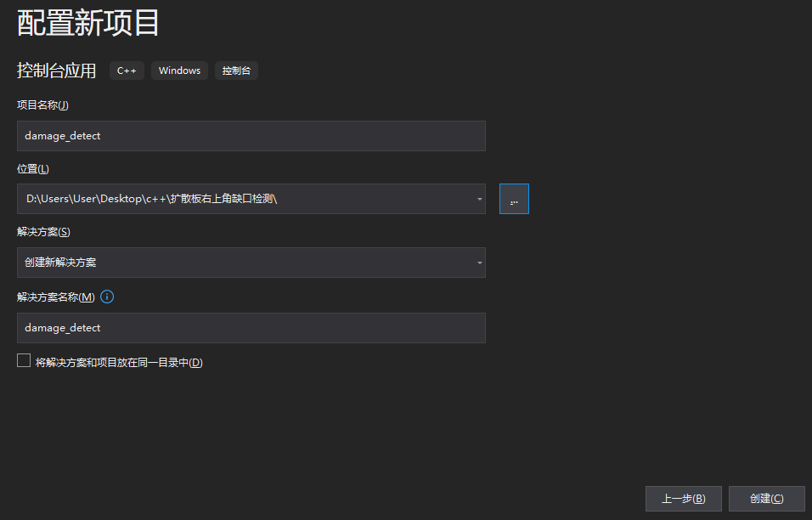Open the 创建新解决方案 combo box
The width and height of the screenshot is (812, 520).
pos(251,263)
